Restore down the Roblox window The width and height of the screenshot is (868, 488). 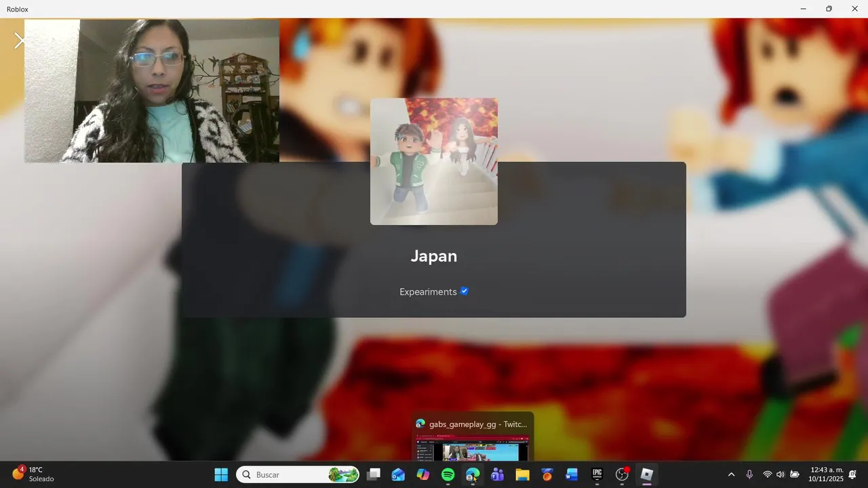click(829, 9)
